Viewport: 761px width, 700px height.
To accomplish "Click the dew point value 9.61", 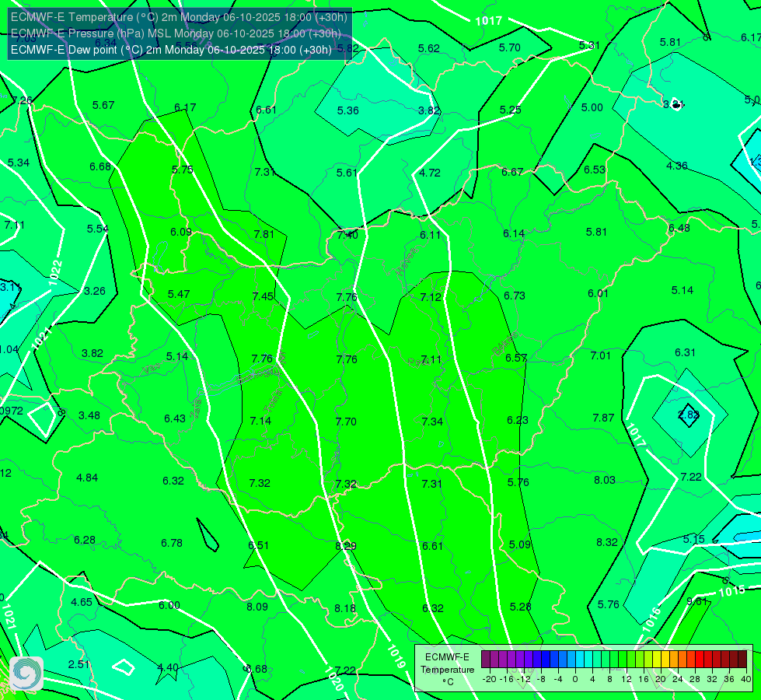I will [x=698, y=601].
